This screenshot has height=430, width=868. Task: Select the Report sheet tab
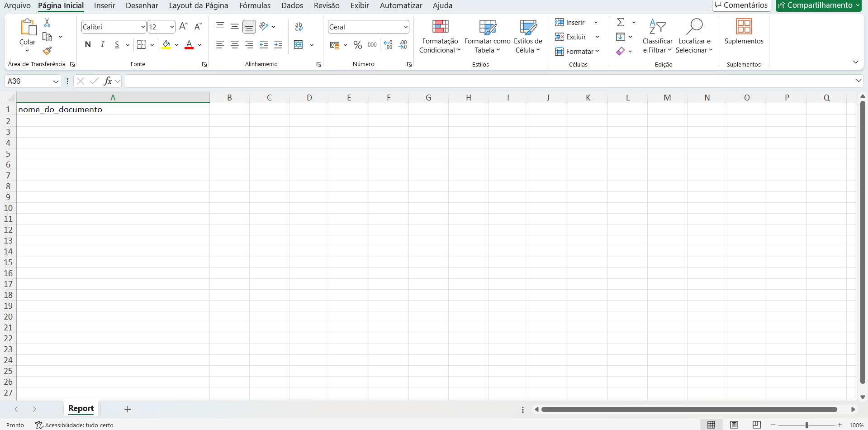click(81, 408)
